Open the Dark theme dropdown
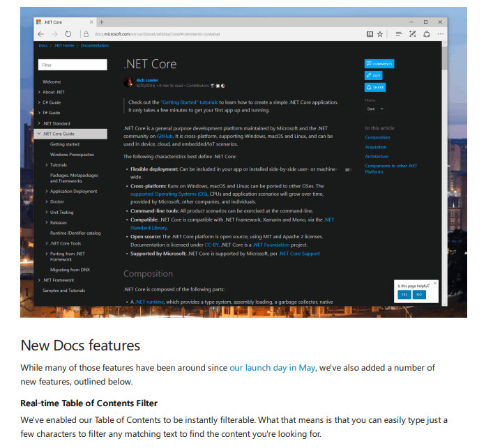This screenshot has height=448, width=493. 375,109
